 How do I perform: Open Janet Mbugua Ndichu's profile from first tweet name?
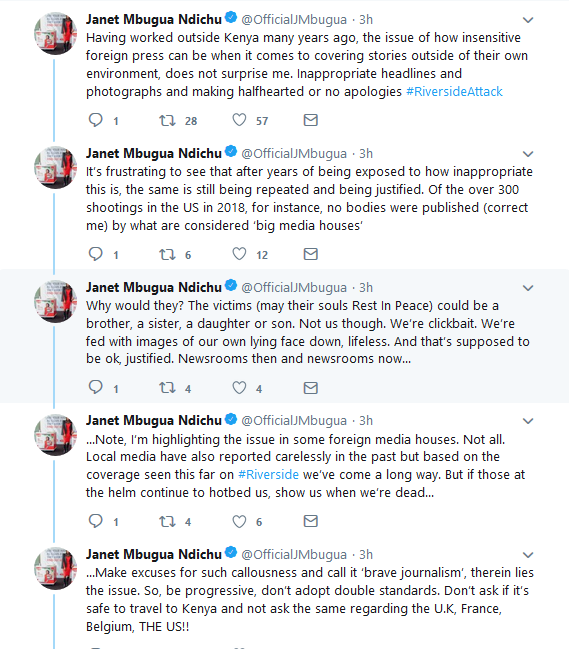(x=154, y=19)
